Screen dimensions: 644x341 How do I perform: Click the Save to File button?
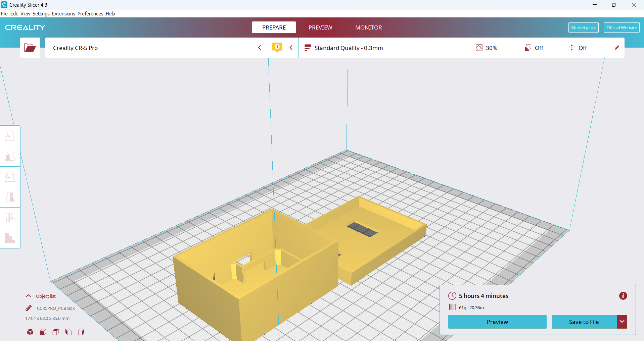pos(584,322)
